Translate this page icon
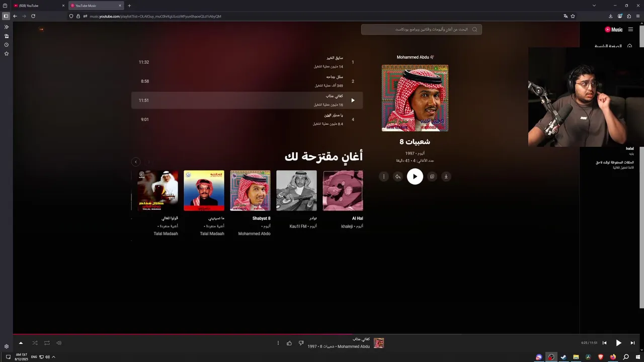Image resolution: width=644 pixels, height=362 pixels. point(566,16)
